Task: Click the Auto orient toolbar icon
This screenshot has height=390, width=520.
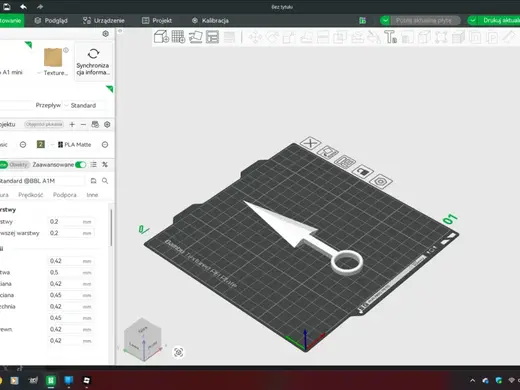Action: (x=195, y=37)
